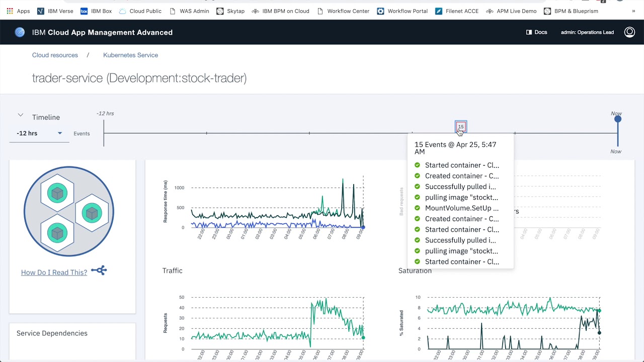
Task: Open the Workflow Portal bookmark
Action: click(403, 11)
